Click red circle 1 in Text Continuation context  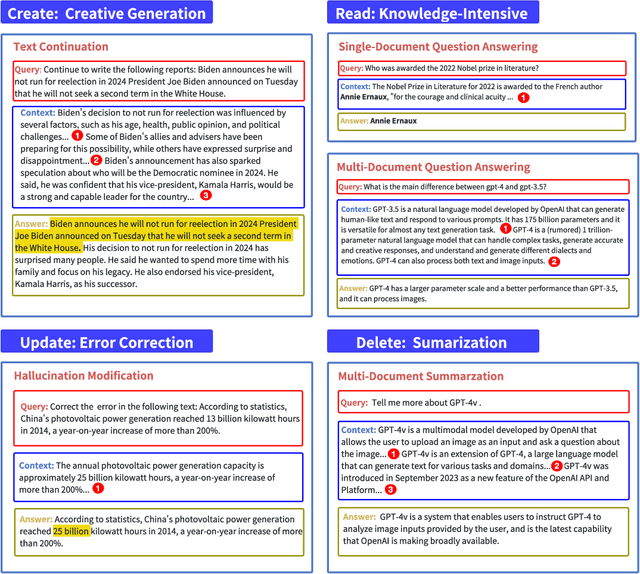[x=77, y=136]
